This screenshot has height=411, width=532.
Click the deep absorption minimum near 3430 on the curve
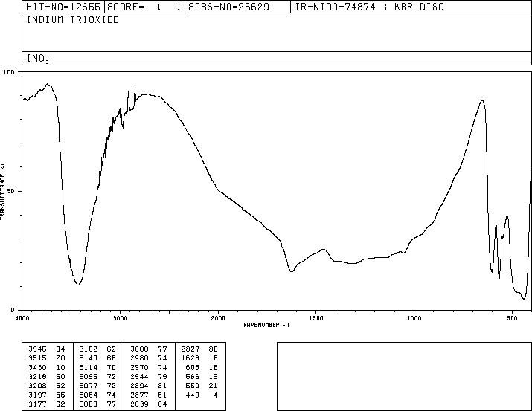pos(78,284)
